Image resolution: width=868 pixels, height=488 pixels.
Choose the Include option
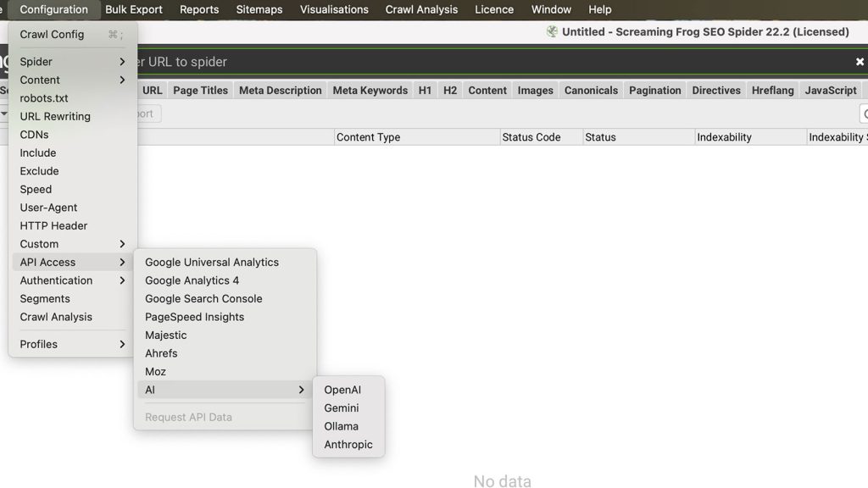(x=73, y=152)
